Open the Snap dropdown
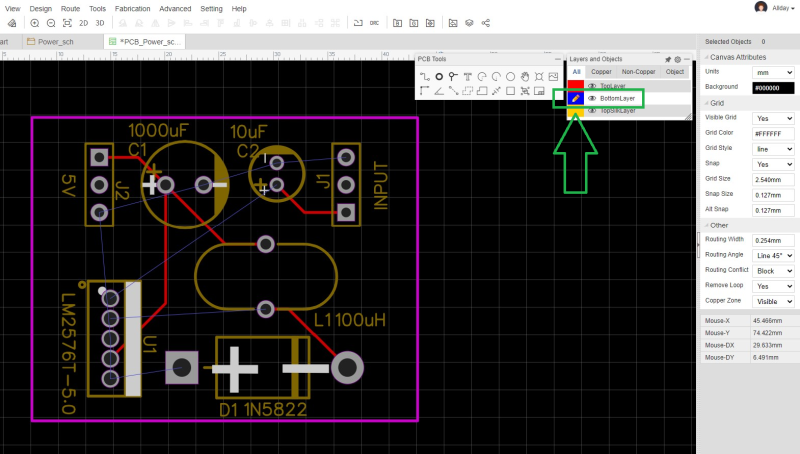Screen dimensions: 800x454 tap(773, 164)
